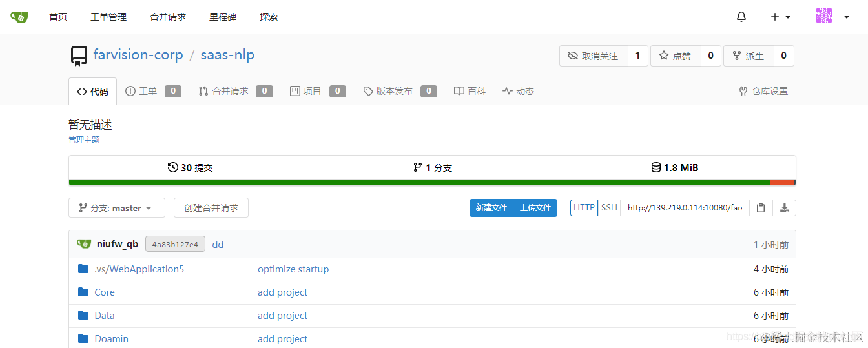Image resolution: width=868 pixels, height=348 pixels.
Task: View the 30 提交 commits
Action: pyautogui.click(x=190, y=168)
